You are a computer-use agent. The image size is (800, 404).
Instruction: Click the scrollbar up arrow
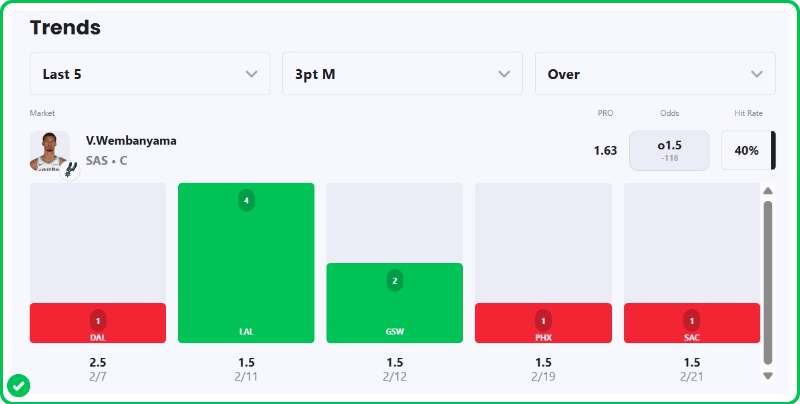[x=768, y=190]
